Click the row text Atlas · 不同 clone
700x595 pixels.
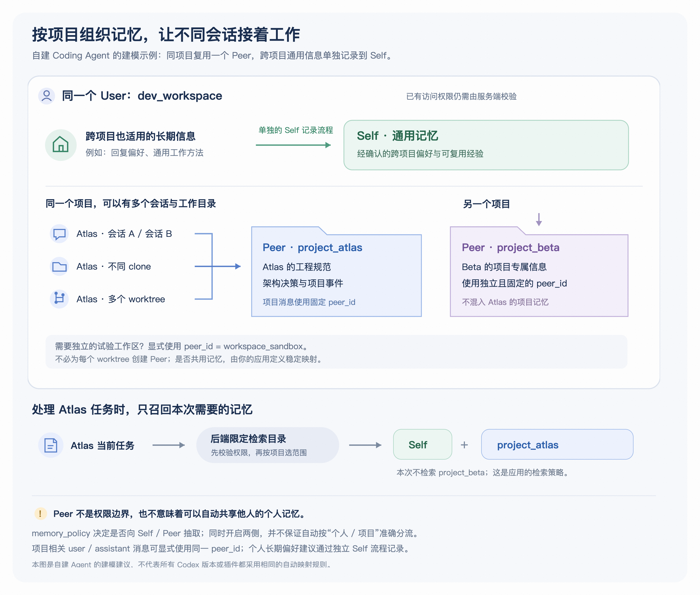[x=114, y=266]
